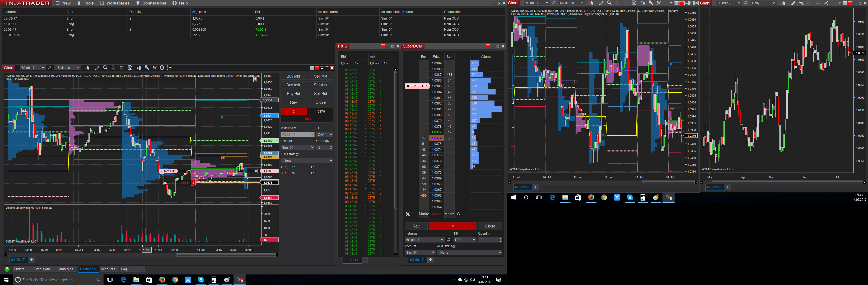The width and height of the screenshot is (868, 285).
Task: Toggle crosshair in the 60 Minute chart toolbar
Action: click(626, 3)
